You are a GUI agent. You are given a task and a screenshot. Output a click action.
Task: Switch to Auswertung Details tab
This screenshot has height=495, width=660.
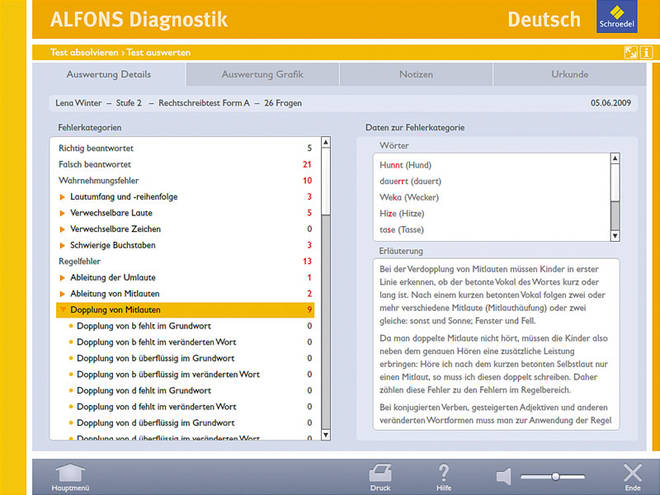[x=109, y=75]
